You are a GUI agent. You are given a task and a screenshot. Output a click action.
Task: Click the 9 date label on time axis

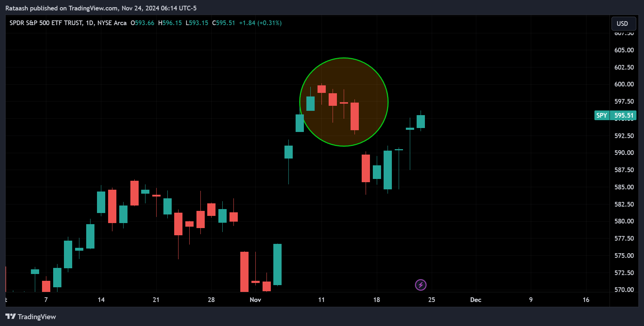click(531, 300)
